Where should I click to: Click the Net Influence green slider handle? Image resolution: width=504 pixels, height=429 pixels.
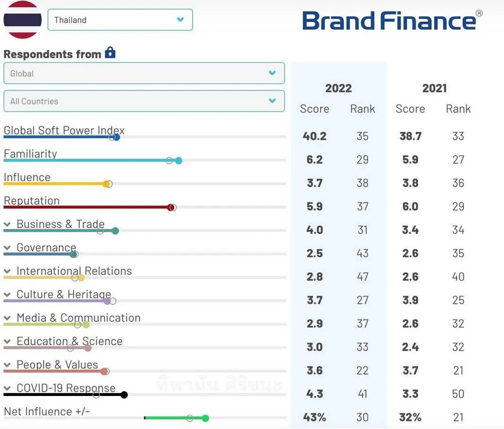205,418
